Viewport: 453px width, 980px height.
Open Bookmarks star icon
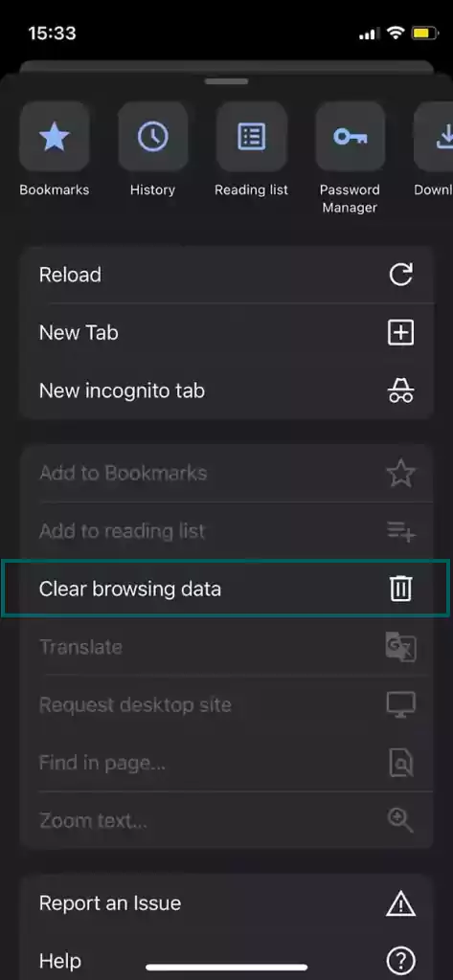pos(55,136)
